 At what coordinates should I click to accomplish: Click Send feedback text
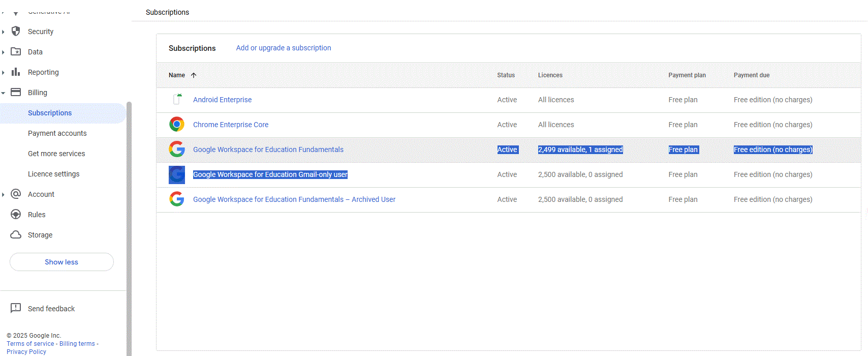[51, 309]
